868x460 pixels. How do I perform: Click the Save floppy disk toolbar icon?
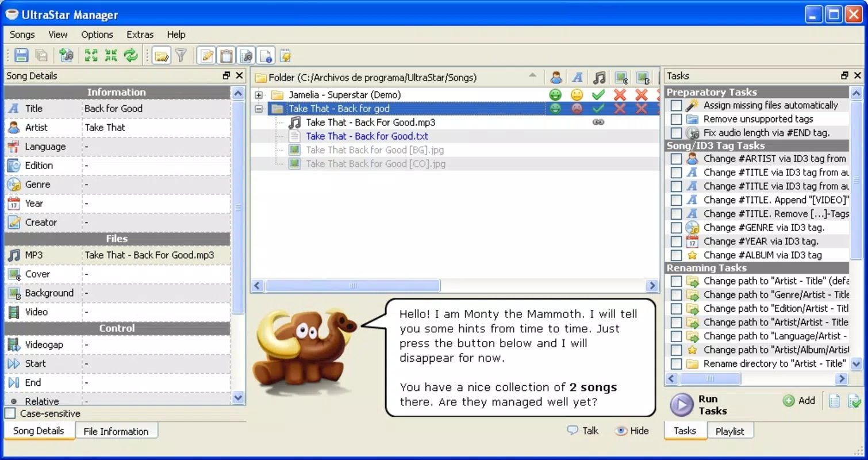coord(21,55)
